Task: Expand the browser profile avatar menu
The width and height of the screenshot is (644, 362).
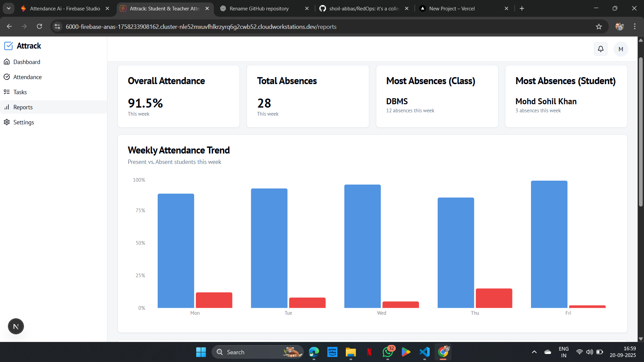Action: (620, 26)
